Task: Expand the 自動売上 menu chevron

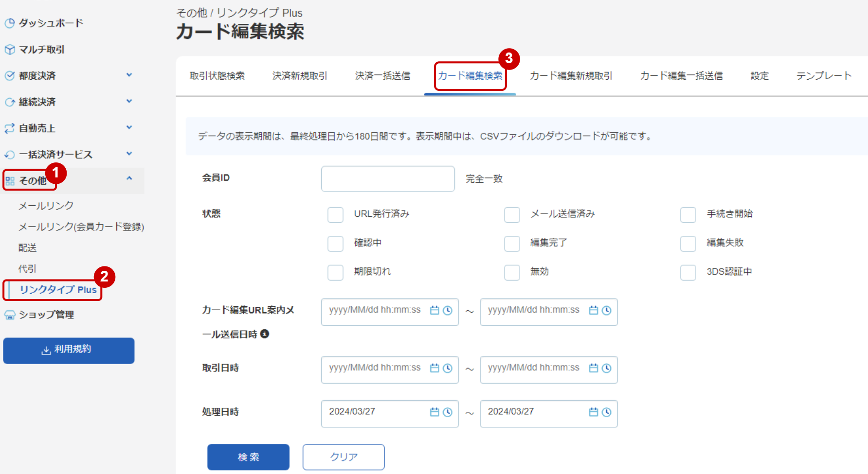Action: coord(129,127)
